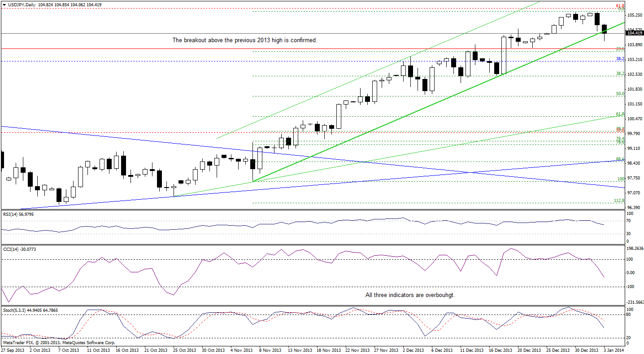Click the 97.750 price axis label
The image size is (644, 354).
click(633, 178)
